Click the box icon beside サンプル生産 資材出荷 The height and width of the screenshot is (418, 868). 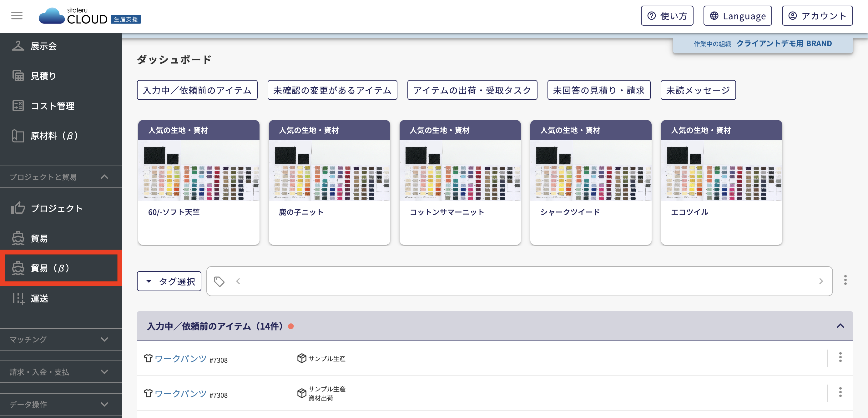(301, 393)
